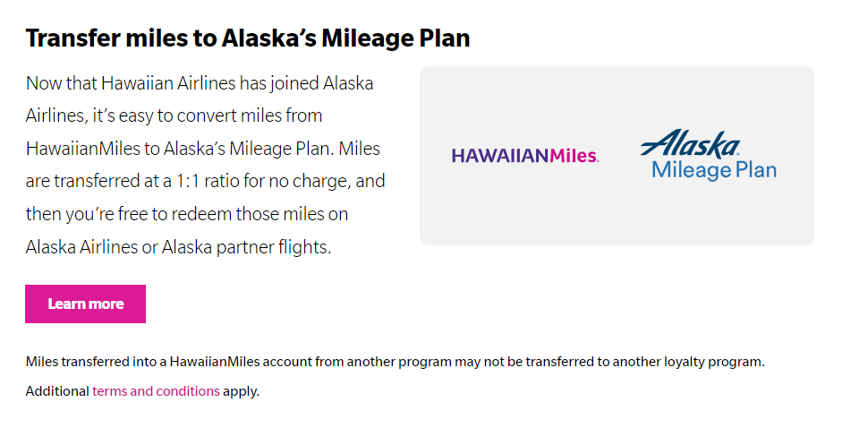Image resolution: width=868 pixels, height=428 pixels.
Task: Click the HawaiianMiles logo
Action: (x=524, y=156)
